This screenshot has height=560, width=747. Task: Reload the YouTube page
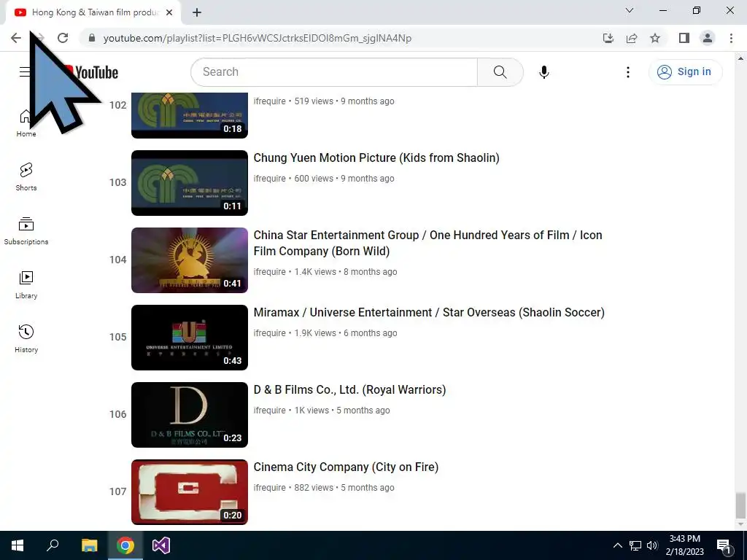point(63,38)
